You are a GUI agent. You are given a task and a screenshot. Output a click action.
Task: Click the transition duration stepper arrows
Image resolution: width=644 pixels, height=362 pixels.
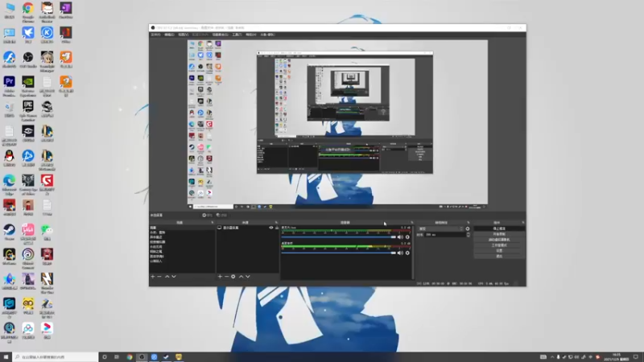[469, 235]
